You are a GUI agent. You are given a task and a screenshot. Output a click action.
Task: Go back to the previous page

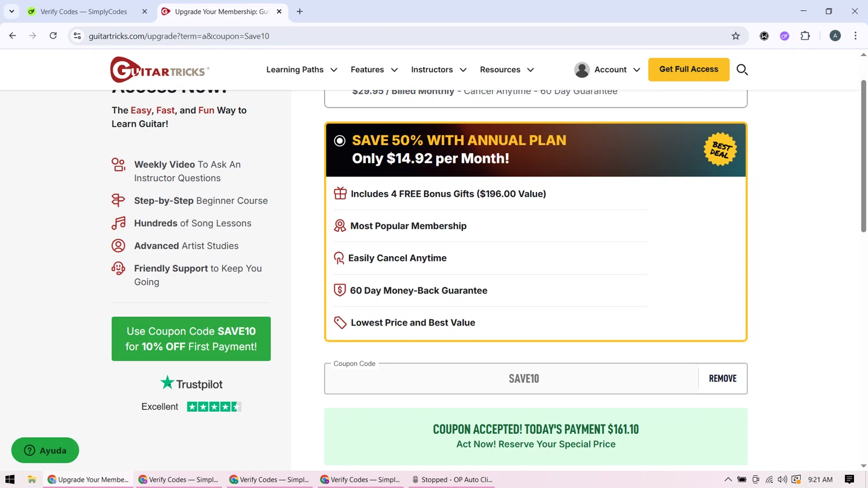[13, 36]
